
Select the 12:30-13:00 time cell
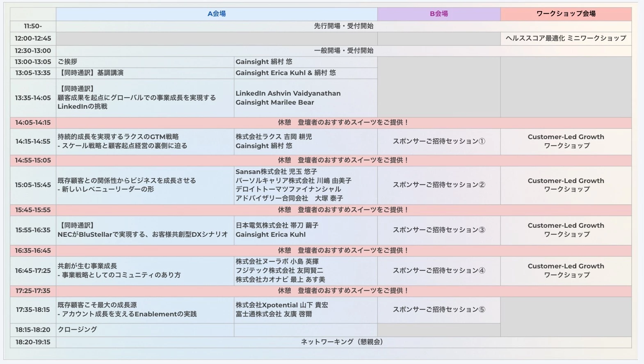coord(33,51)
